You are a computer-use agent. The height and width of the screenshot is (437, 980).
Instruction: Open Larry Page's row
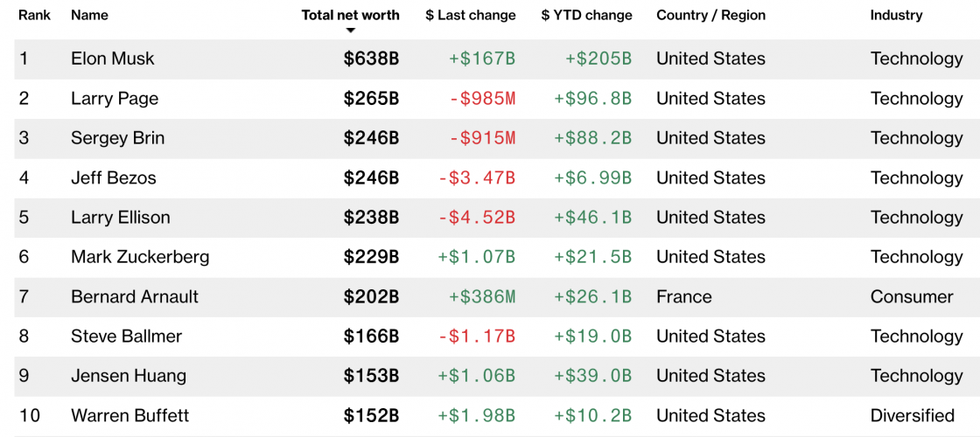[115, 99]
